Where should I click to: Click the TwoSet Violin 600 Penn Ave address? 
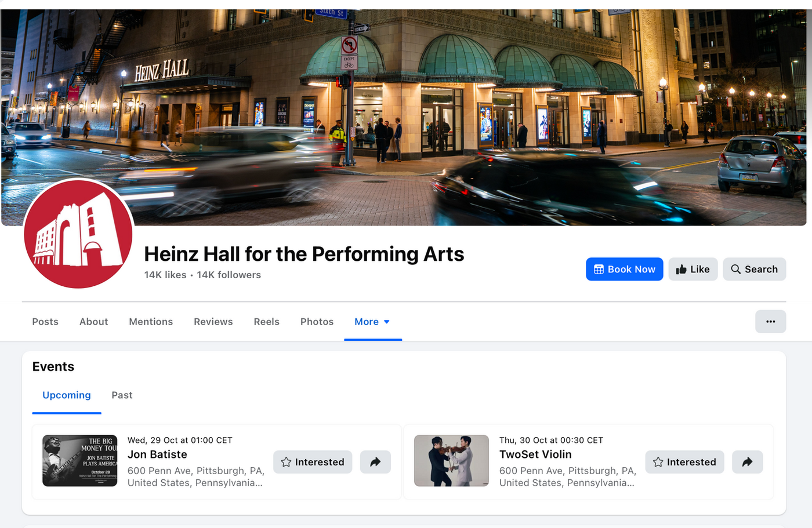[568, 476]
